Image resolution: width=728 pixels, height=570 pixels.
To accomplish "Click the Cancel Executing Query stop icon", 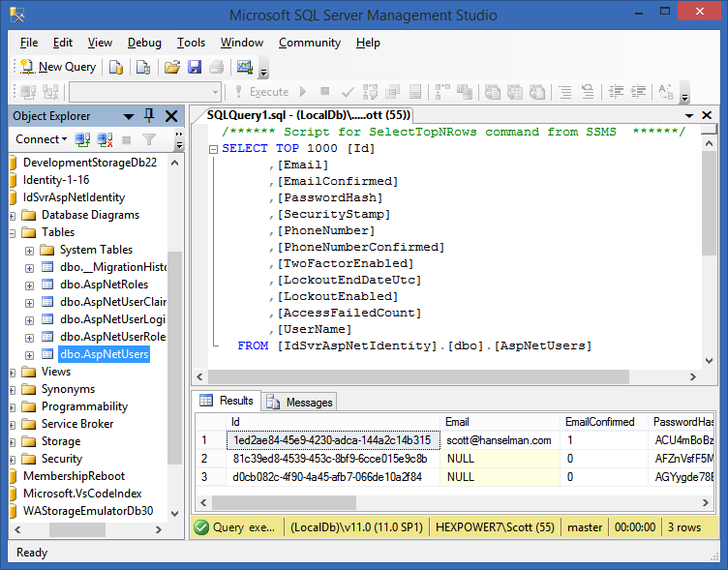I will point(325,91).
